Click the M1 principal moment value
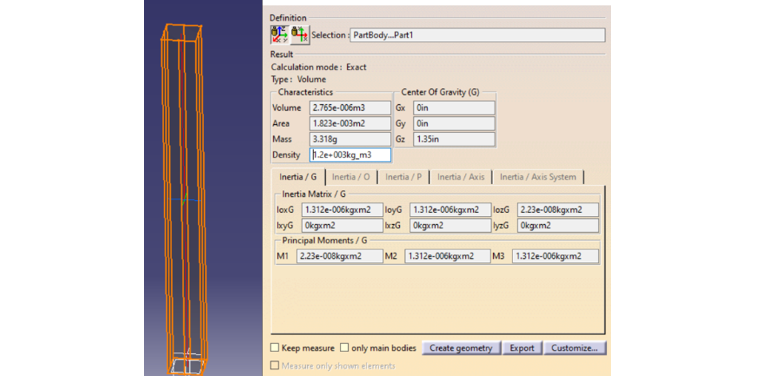Screen dimensions: 776x376 pyautogui.click(x=339, y=256)
